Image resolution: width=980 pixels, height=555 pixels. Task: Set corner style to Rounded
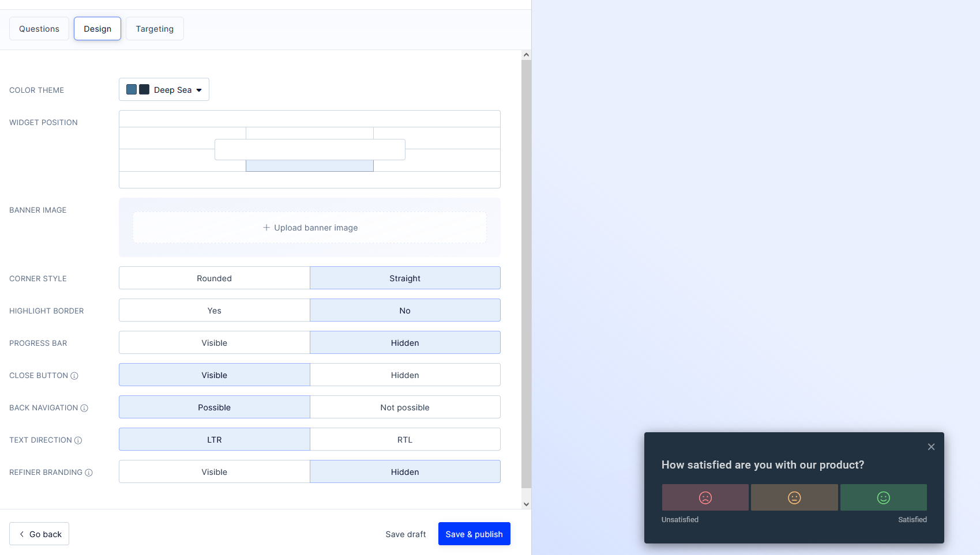[214, 278]
